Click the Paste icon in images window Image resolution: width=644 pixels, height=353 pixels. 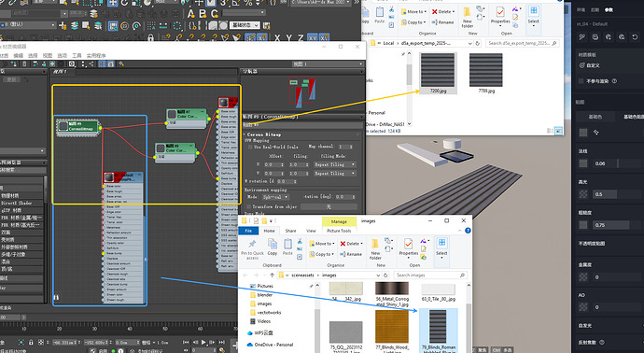[287, 245]
